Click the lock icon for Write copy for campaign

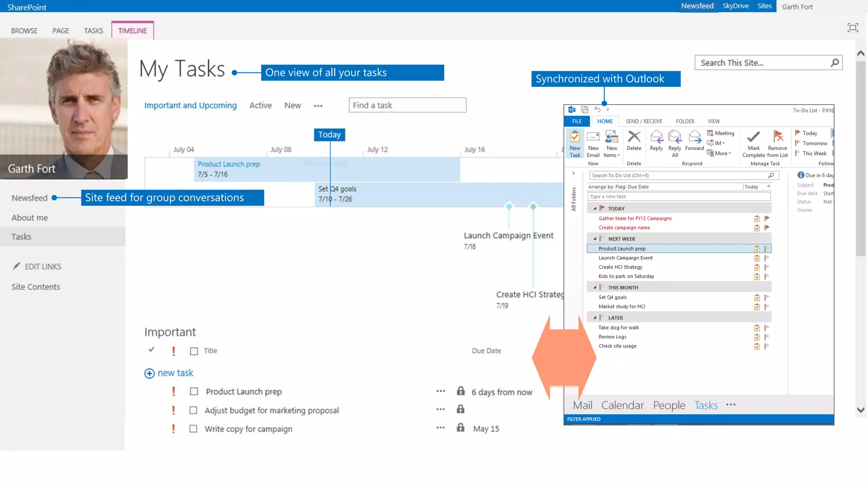pyautogui.click(x=461, y=427)
